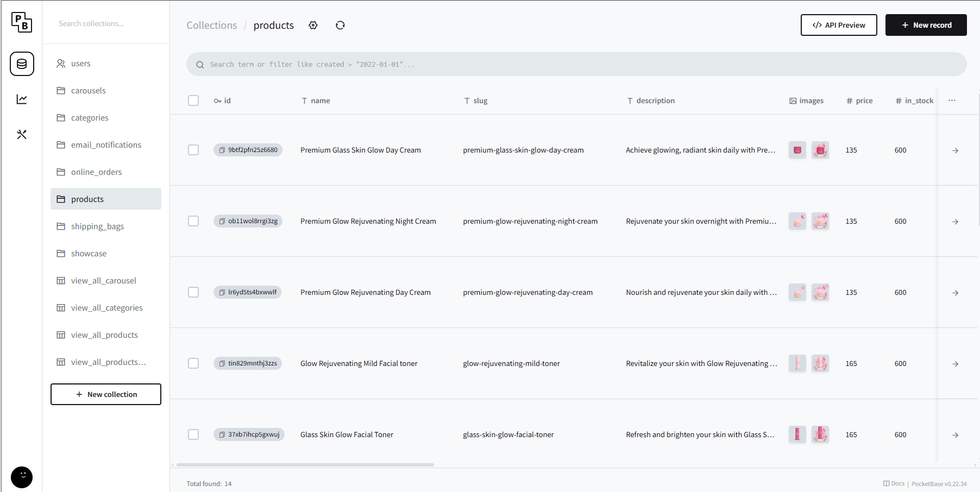Click the Collections database icon in sidebar
This screenshot has height=492, width=980.
(x=22, y=64)
